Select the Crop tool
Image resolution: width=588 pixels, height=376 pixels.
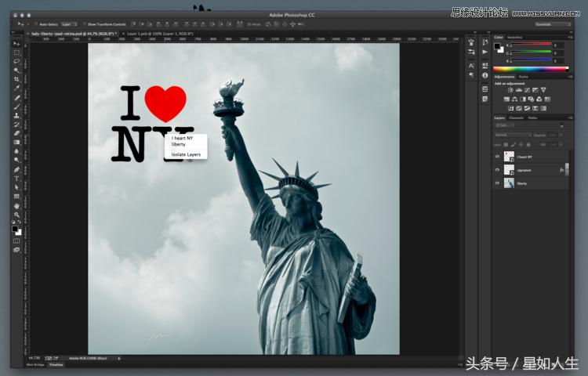pos(16,79)
